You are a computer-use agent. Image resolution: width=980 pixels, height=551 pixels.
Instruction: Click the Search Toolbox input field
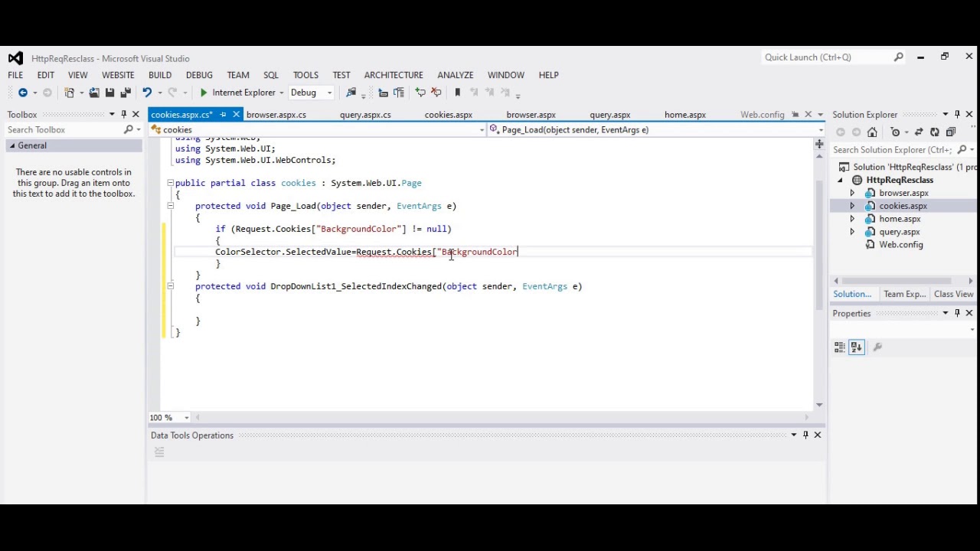pos(64,130)
